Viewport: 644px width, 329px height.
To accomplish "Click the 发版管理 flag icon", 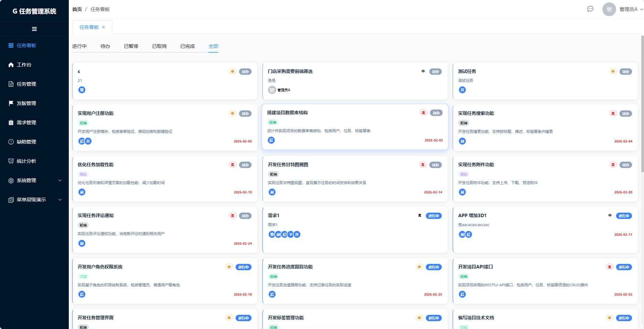I will click(11, 103).
